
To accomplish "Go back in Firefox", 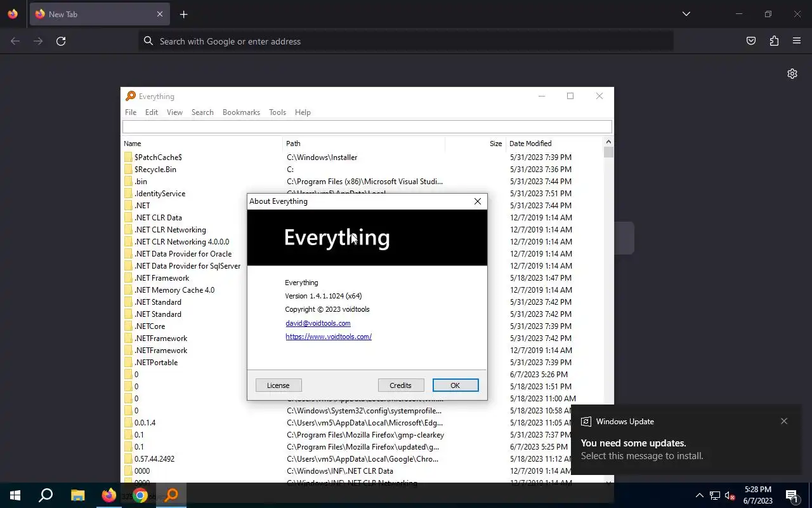I will coord(15,41).
